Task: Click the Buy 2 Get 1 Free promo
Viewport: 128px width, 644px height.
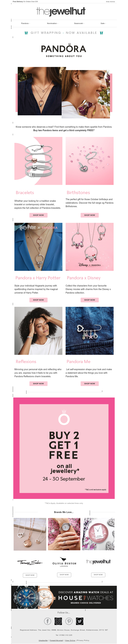Action: point(64,448)
